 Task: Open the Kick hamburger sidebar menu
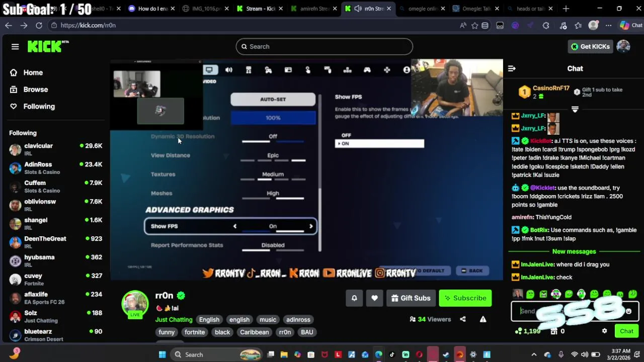click(15, 47)
